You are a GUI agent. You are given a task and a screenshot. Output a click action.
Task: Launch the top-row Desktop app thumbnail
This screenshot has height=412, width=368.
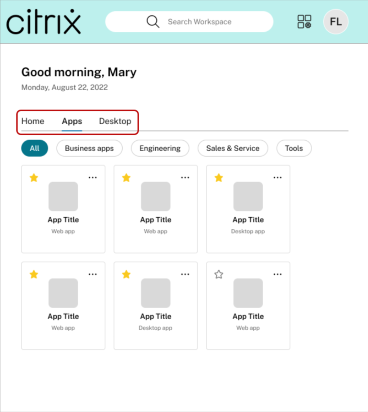point(248,196)
